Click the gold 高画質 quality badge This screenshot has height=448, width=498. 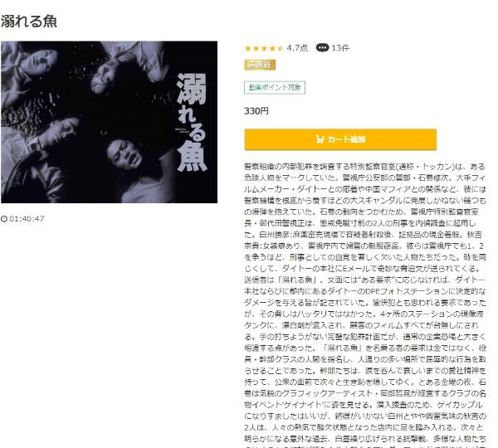click(x=260, y=65)
